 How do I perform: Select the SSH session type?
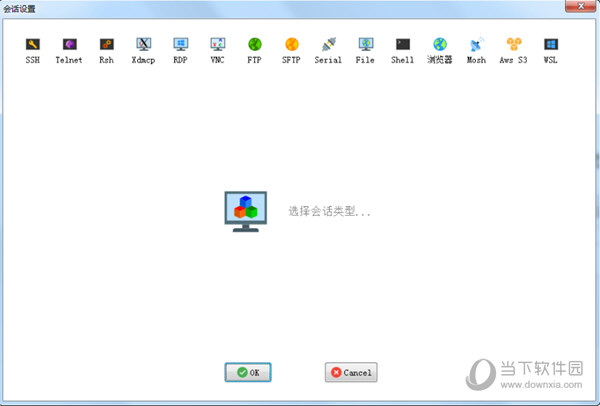pyautogui.click(x=33, y=51)
